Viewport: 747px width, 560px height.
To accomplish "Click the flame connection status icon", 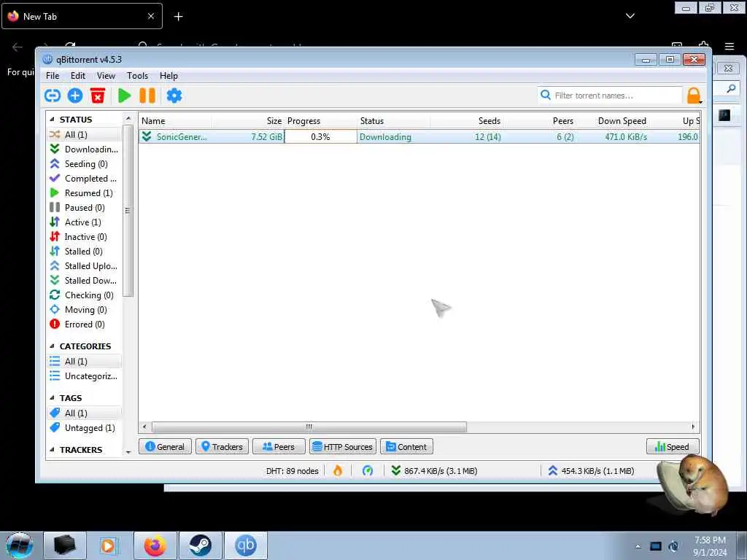I will coord(338,471).
